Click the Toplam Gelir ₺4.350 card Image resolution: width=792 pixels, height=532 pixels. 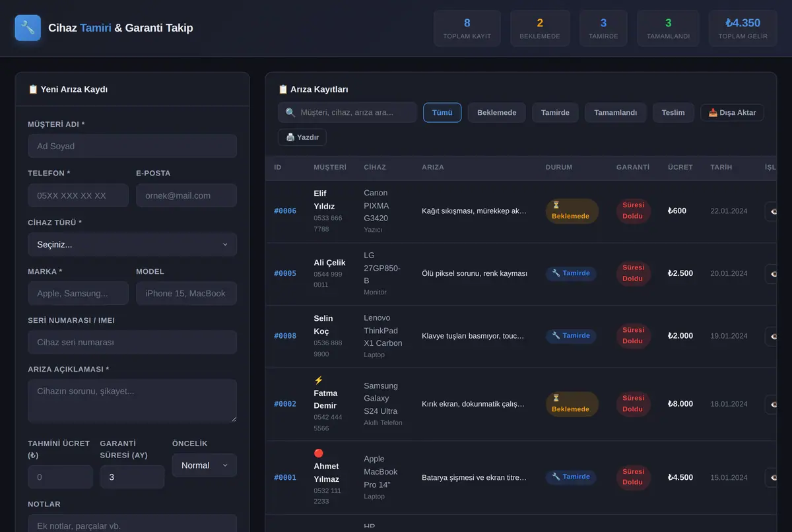click(743, 28)
